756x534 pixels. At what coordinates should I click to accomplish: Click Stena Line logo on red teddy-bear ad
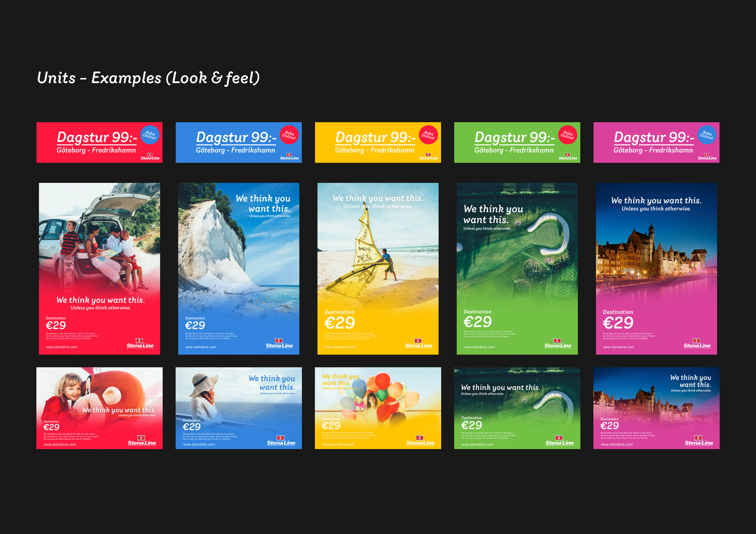pyautogui.click(x=142, y=441)
